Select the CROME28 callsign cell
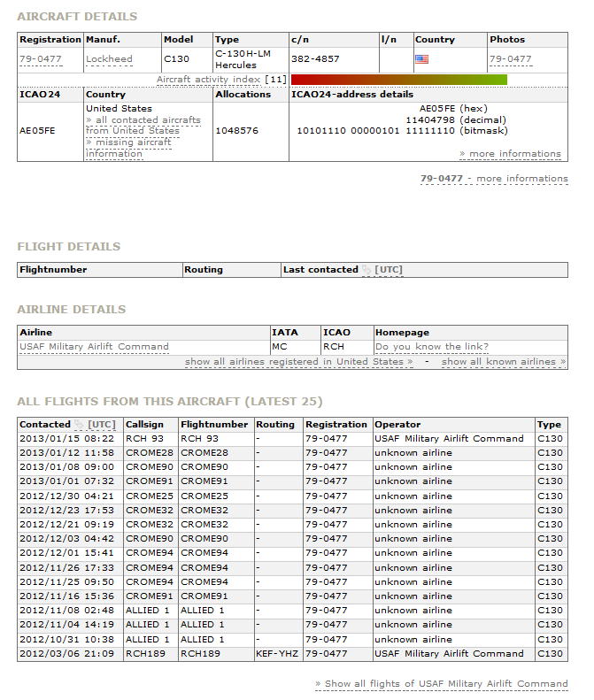Image resolution: width=594 pixels, height=700 pixels. (151, 453)
